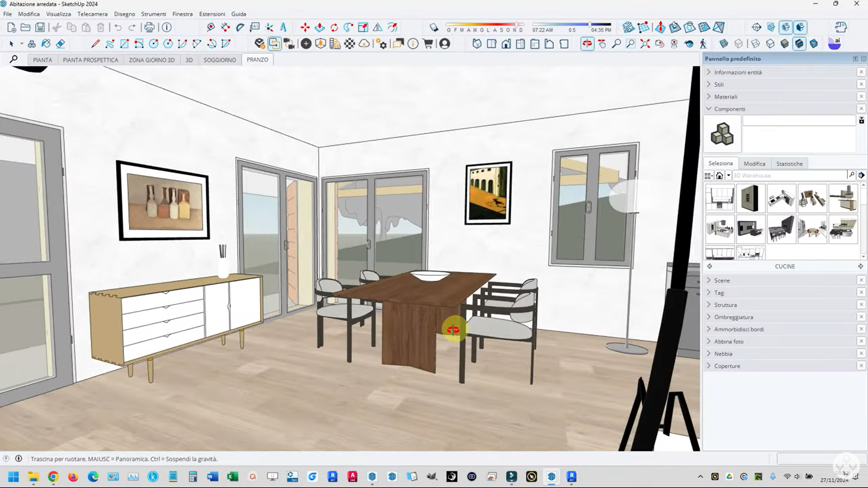Select the Eraser tool
Screen dimensions: 868x488
pos(61,44)
